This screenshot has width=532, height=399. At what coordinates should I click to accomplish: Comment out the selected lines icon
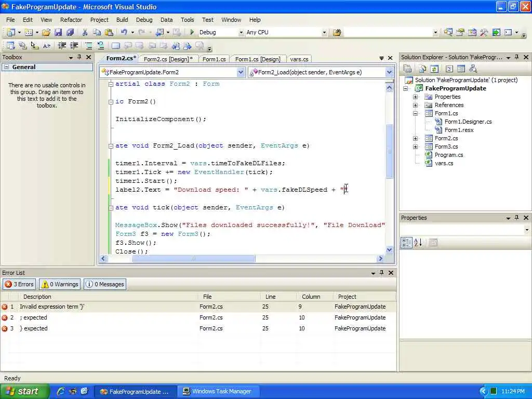(x=88, y=46)
